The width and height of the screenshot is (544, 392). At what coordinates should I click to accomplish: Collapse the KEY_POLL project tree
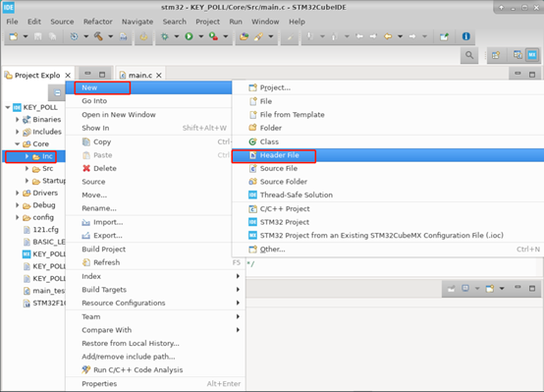(x=8, y=108)
